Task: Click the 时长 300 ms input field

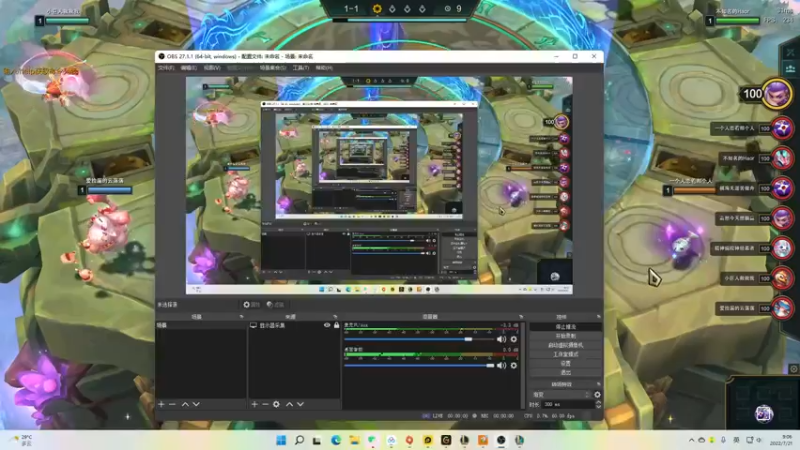Action: tap(567, 404)
